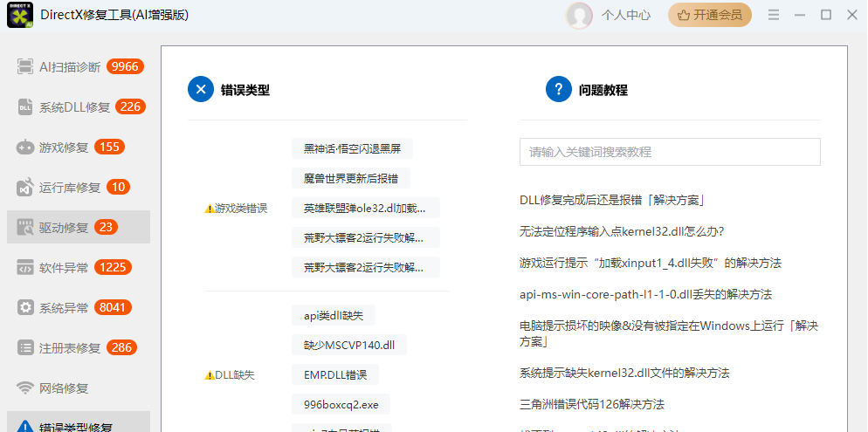Click the blue X 错误类型 icon
This screenshot has width=868, height=432.
201,89
